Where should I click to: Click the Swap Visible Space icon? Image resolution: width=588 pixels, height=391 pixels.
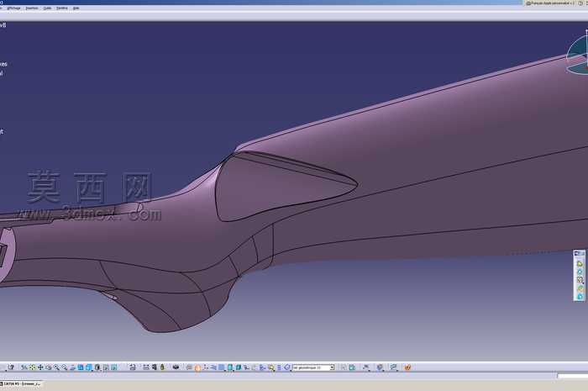click(x=114, y=367)
